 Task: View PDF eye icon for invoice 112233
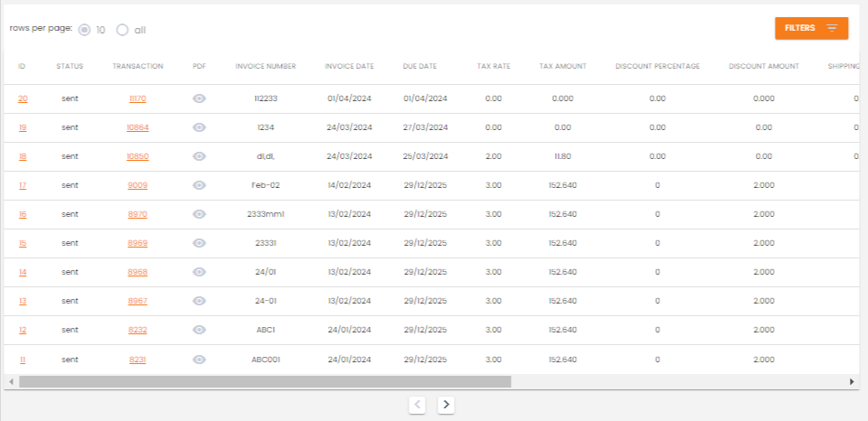[199, 98]
